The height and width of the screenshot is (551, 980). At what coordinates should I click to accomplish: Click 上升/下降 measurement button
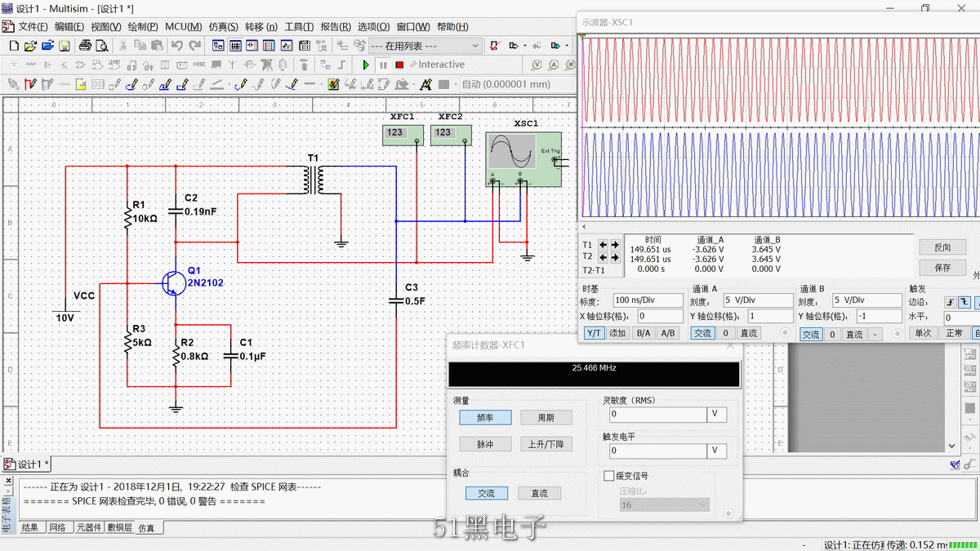(546, 444)
